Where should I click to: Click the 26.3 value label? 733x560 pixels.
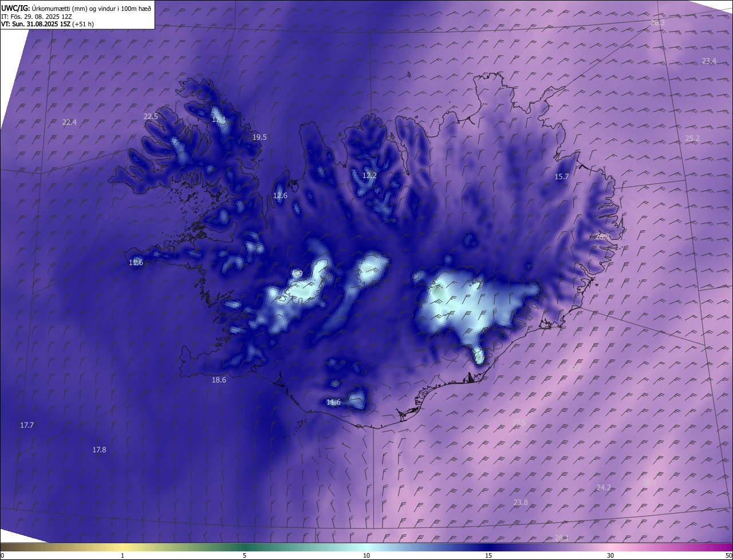coord(657,22)
